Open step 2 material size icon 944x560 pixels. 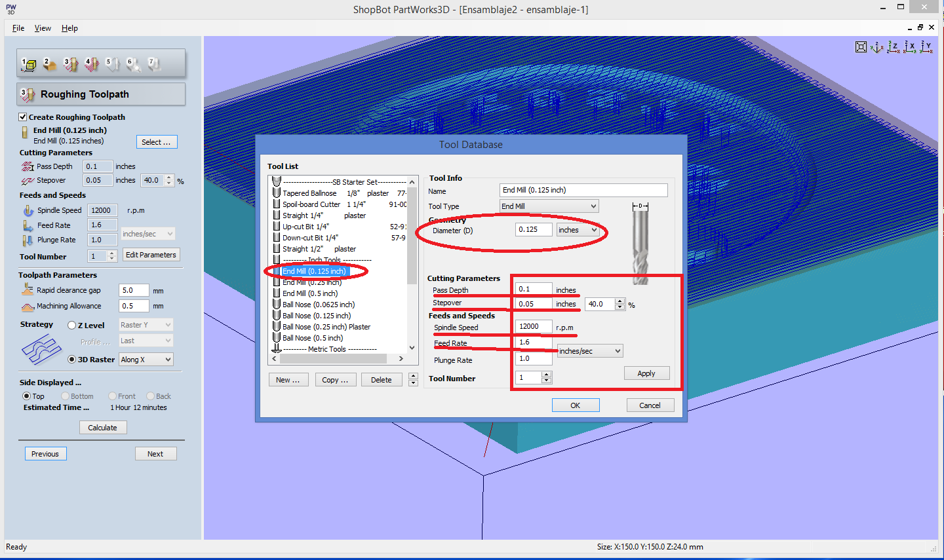tap(49, 64)
